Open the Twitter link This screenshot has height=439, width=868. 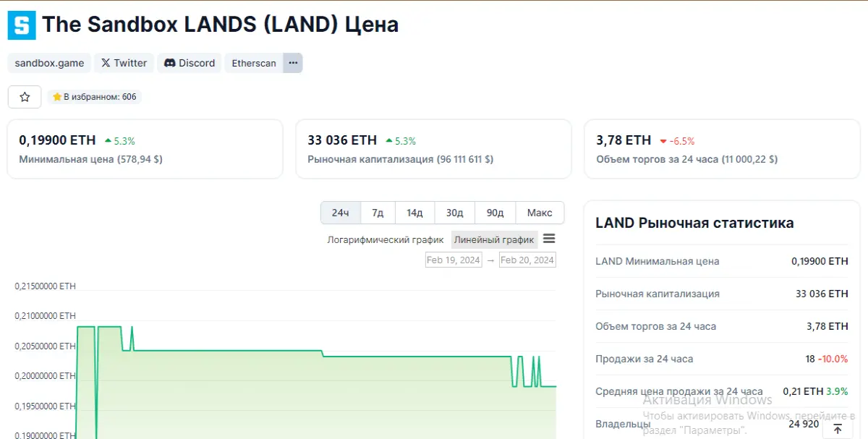(124, 63)
